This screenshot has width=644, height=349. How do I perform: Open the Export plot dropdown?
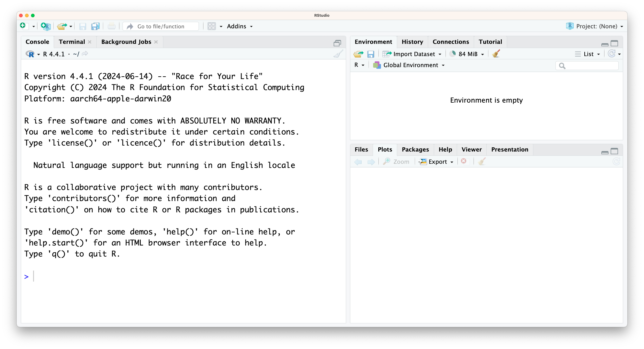click(x=436, y=162)
